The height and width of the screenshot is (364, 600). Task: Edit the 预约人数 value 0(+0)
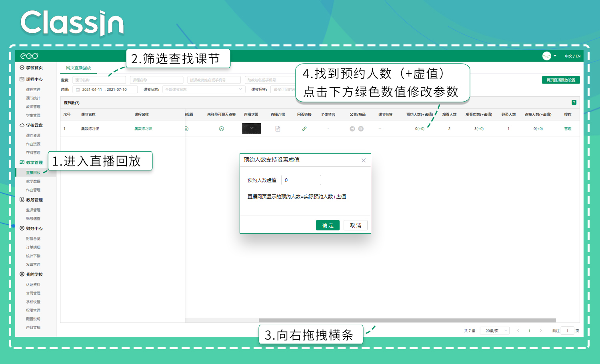point(420,129)
